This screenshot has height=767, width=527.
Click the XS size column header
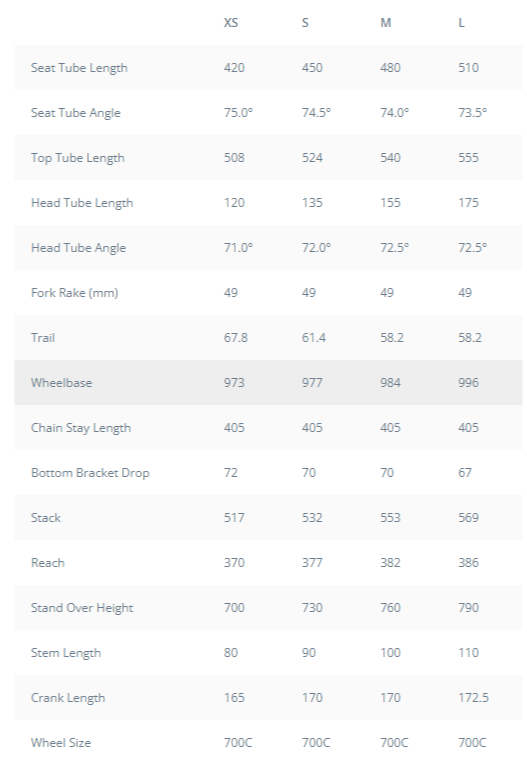click(231, 23)
